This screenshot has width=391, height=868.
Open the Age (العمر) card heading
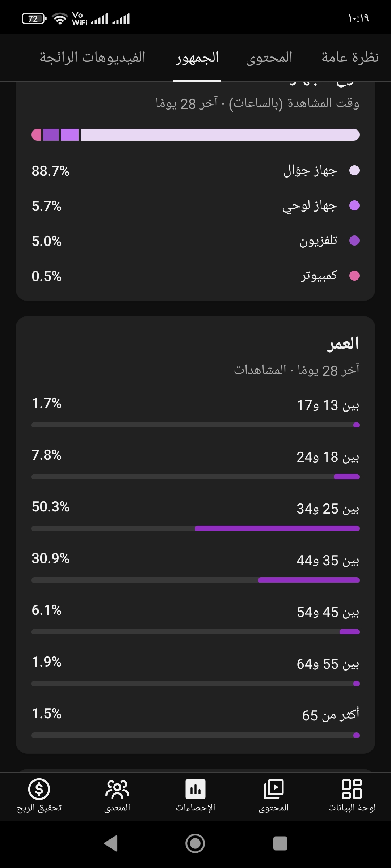[x=343, y=344]
